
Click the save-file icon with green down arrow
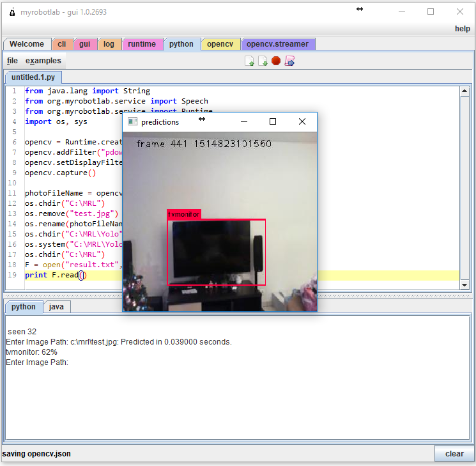(x=263, y=61)
